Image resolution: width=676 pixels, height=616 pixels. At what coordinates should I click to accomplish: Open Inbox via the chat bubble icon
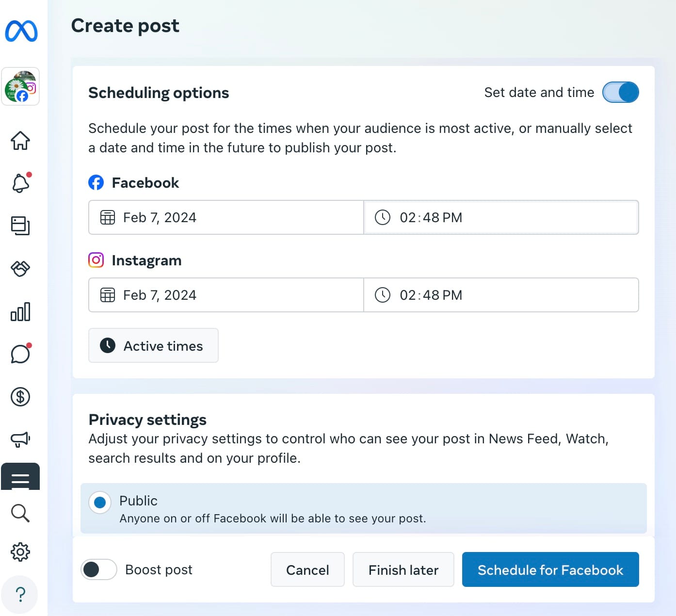(x=20, y=354)
